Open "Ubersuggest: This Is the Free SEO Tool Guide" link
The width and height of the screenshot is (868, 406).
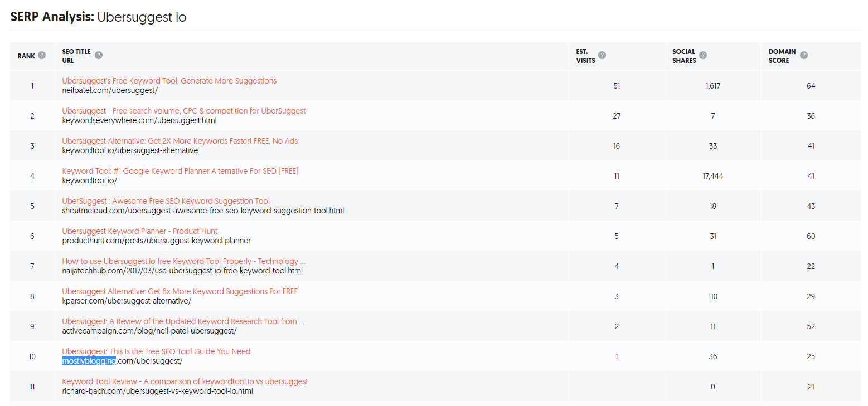157,351
